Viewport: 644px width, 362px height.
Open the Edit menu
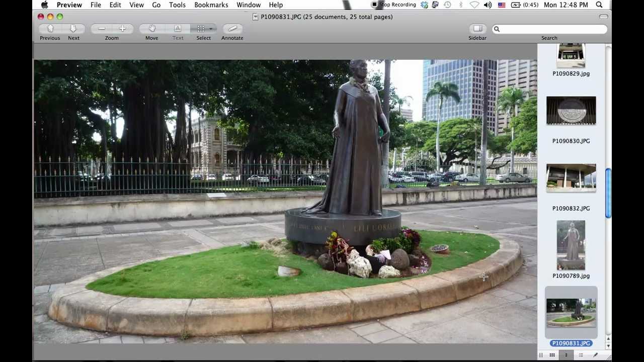[x=115, y=5]
